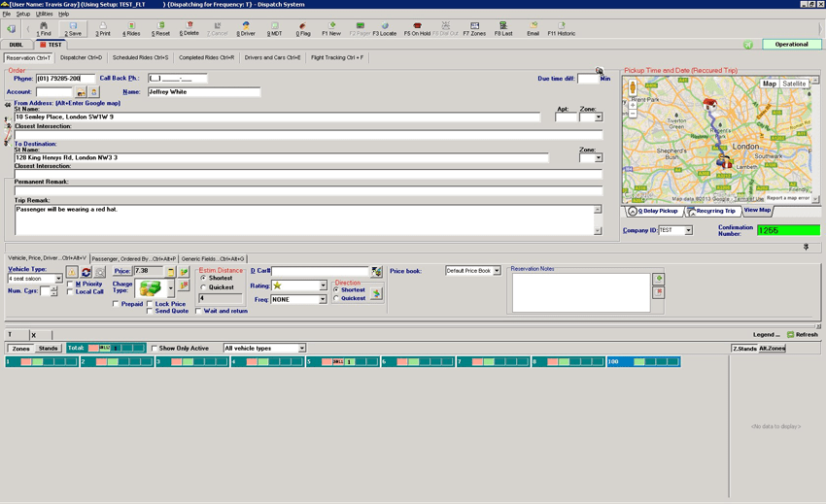Click the Delay Pickup button
This screenshot has height=504, width=826.
pos(653,211)
